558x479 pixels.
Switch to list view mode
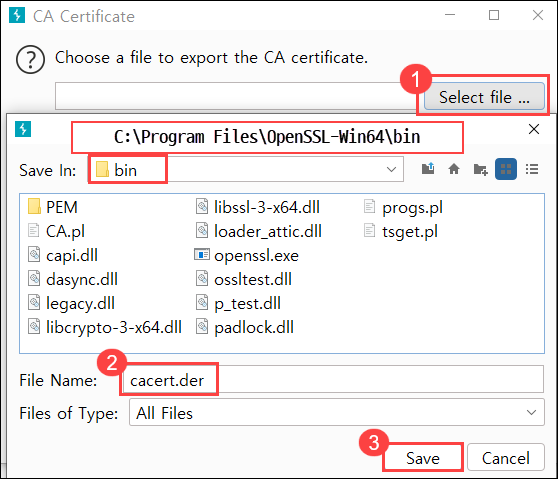[532, 169]
